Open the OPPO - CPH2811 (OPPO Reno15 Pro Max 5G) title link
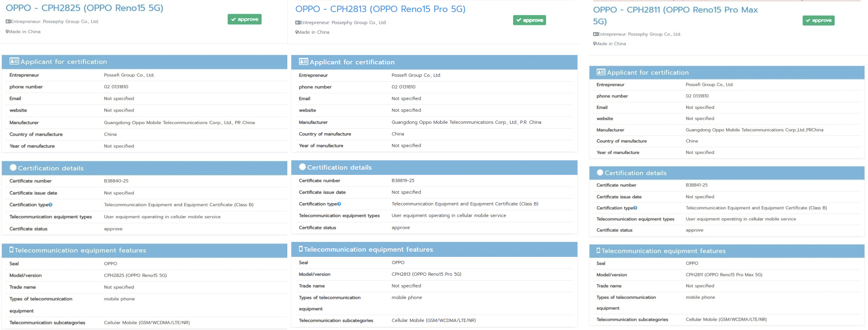Screen dimensions: 868x330 click(675, 15)
